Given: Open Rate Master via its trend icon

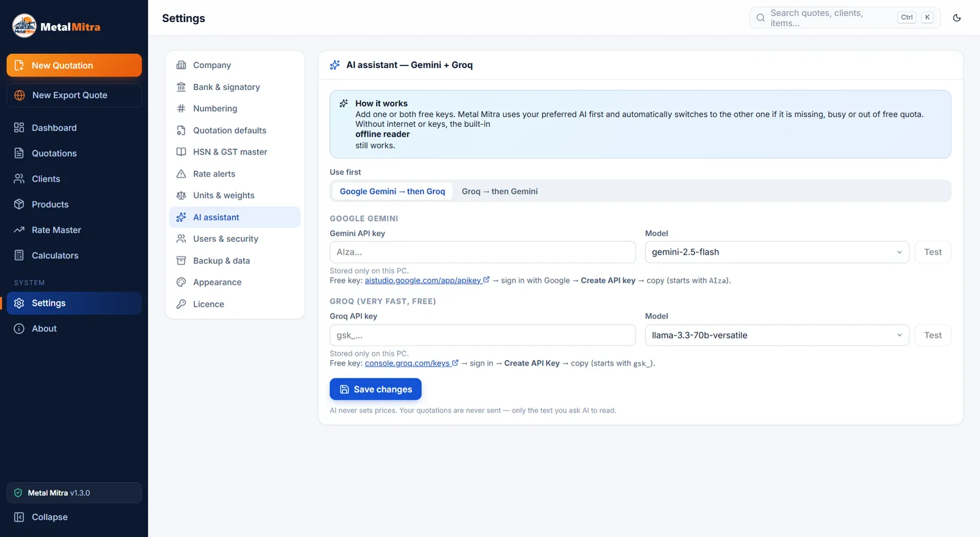Looking at the screenshot, I should coord(19,230).
